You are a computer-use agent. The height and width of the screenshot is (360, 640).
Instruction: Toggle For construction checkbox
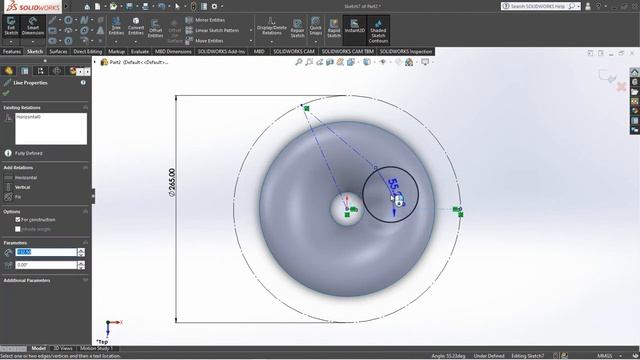(18, 220)
